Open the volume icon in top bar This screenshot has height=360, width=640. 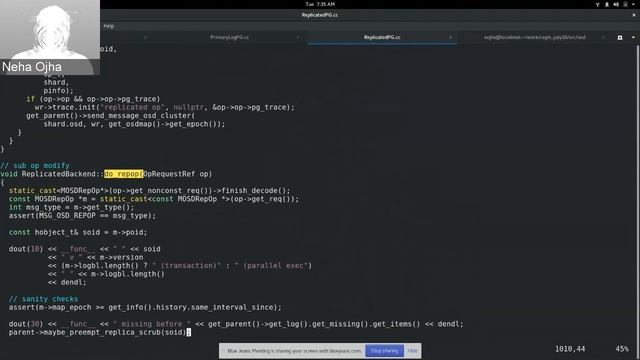pos(616,4)
